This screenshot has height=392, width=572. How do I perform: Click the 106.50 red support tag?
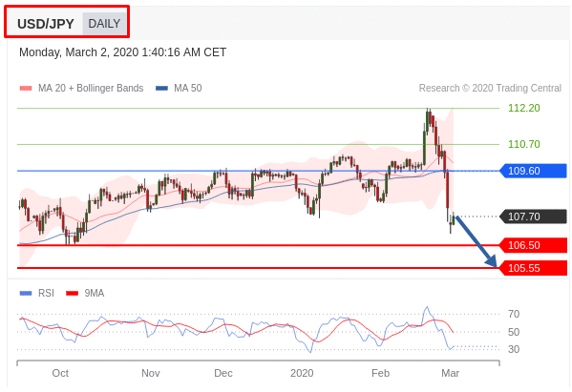pyautogui.click(x=533, y=245)
